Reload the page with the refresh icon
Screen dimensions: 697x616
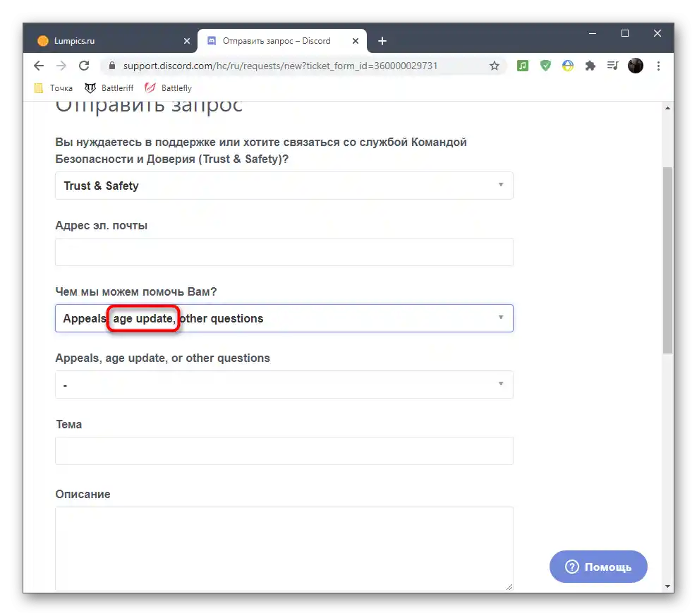84,66
